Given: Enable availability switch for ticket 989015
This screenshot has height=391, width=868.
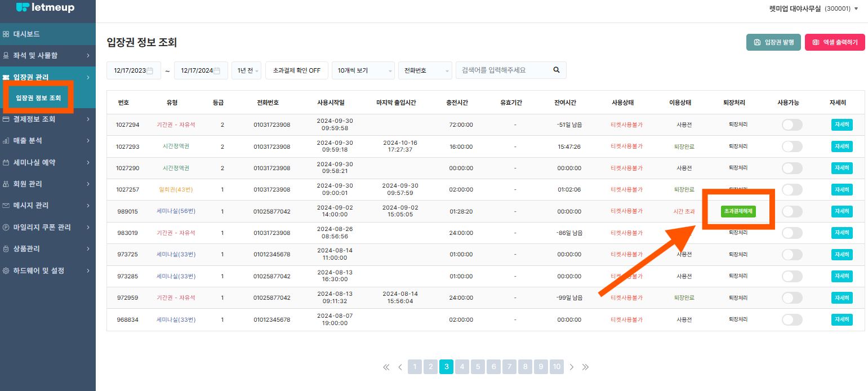Looking at the screenshot, I should click(x=791, y=211).
